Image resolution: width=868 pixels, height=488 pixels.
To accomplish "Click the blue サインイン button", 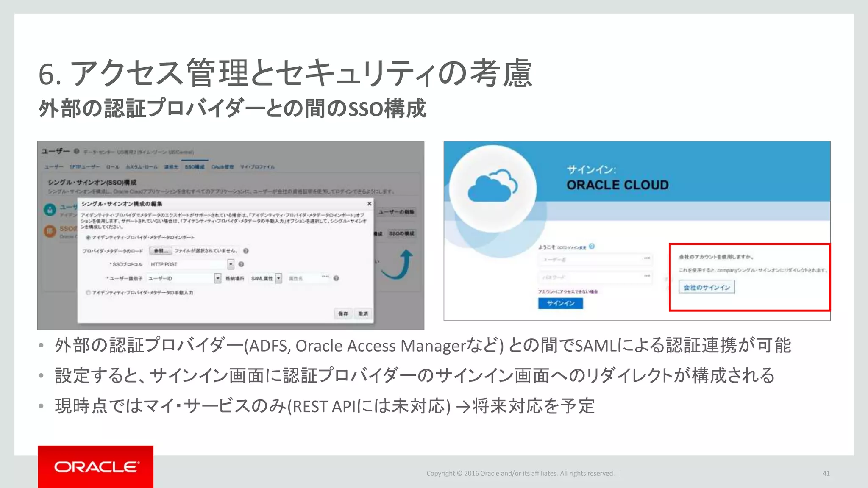I will (560, 303).
